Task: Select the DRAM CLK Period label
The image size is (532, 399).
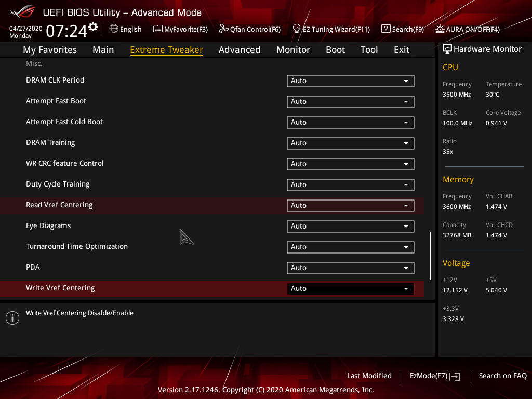Action: 55,80
